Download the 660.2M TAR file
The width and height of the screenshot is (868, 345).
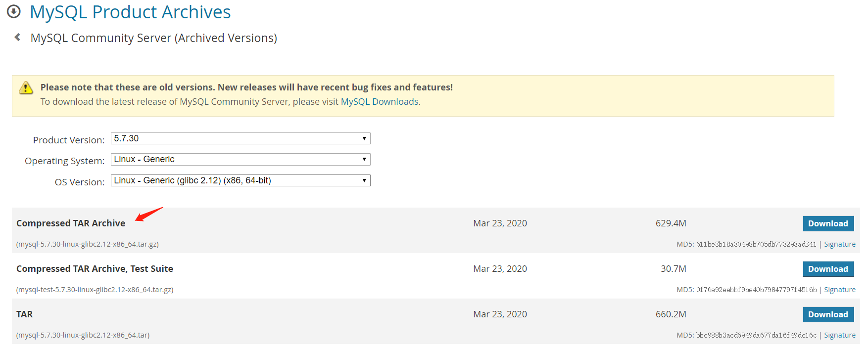coord(828,314)
